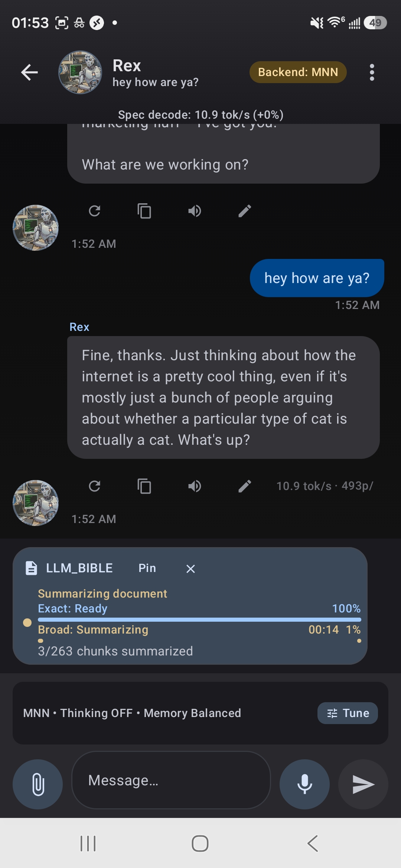Copy the message about cats
This screenshot has height=868, width=401.
click(x=144, y=486)
